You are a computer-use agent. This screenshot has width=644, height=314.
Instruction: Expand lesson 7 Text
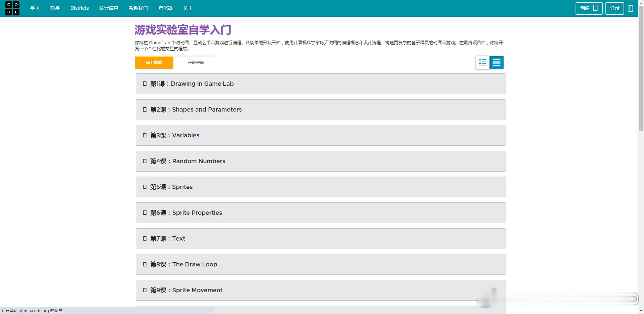tap(320, 239)
